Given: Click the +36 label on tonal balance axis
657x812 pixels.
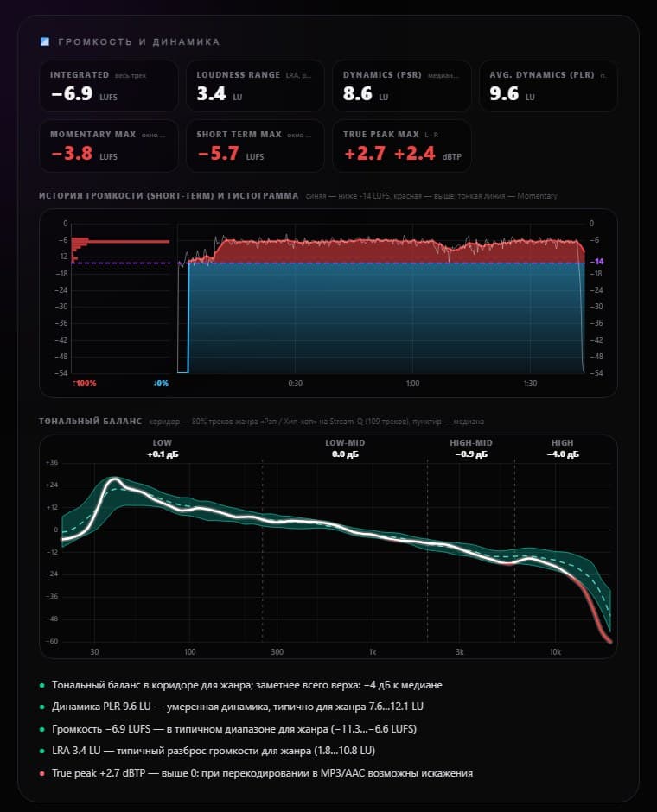Looking at the screenshot, I should pos(52,462).
